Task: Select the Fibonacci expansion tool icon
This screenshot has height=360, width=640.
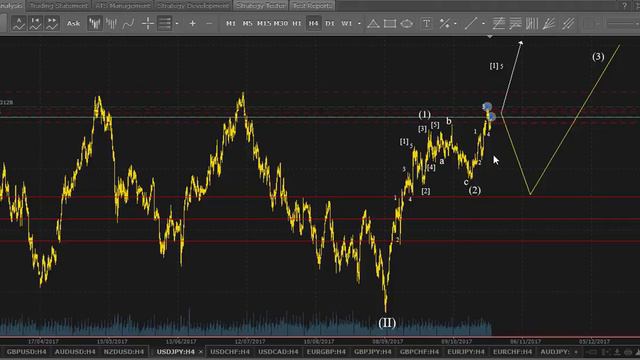Action: [x=515, y=24]
